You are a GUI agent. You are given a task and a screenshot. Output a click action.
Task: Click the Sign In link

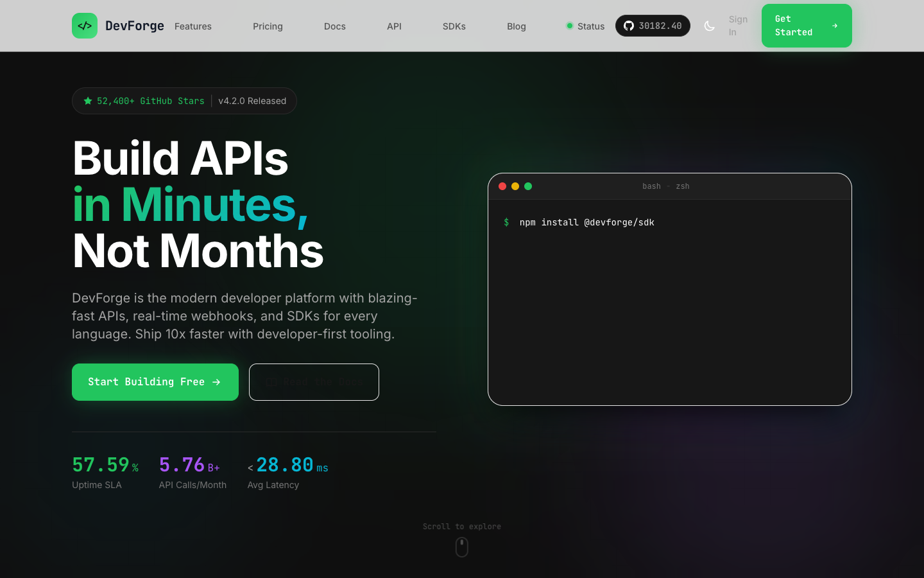738,26
